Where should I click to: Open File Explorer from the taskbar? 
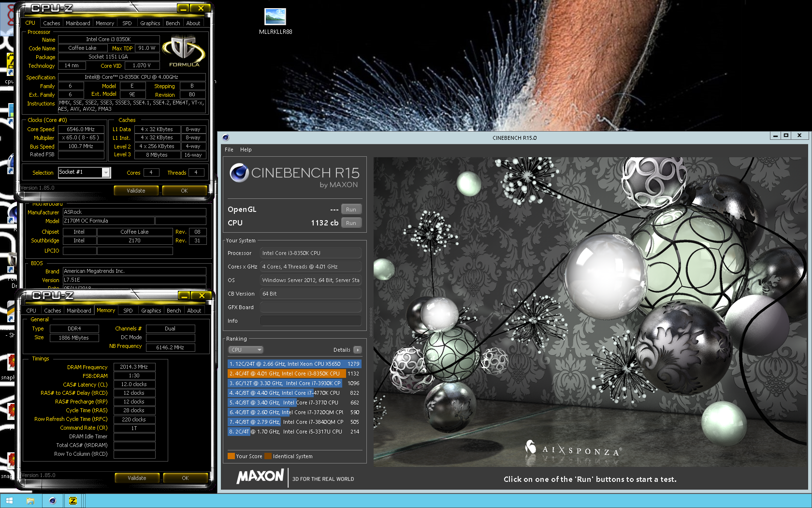pyautogui.click(x=30, y=501)
